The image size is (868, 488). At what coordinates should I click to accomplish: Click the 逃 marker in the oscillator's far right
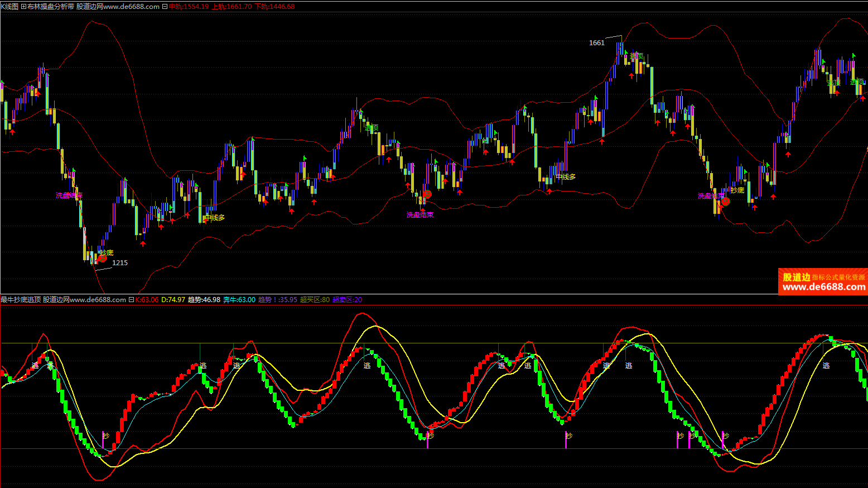[826, 366]
